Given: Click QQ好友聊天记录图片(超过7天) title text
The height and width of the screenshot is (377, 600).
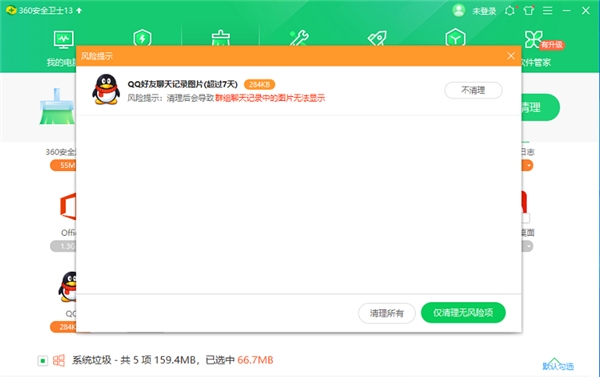Looking at the screenshot, I should [x=183, y=84].
